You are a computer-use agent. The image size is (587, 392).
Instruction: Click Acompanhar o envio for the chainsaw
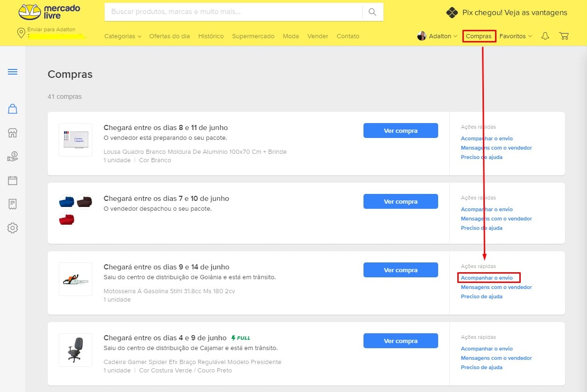click(487, 278)
